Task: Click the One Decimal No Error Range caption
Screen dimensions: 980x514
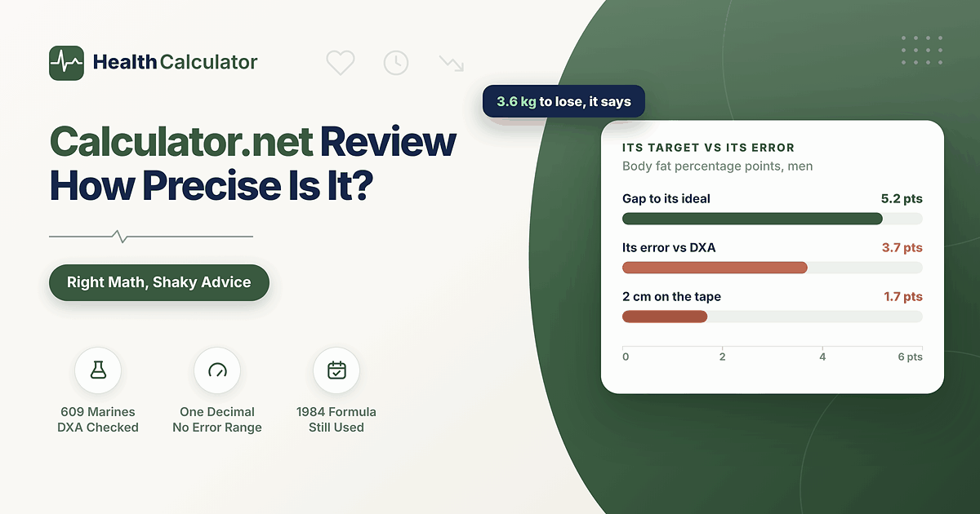Action: [x=217, y=419]
